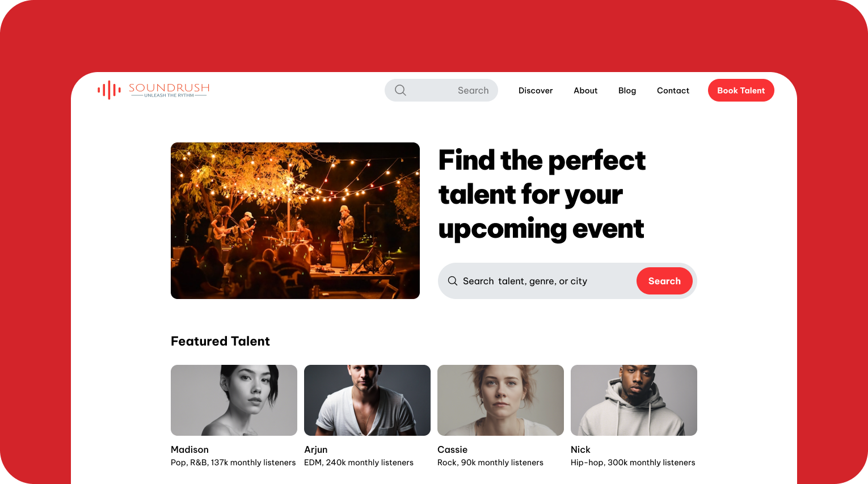Select Arjun's portrait thumbnail
868x484 pixels.
tap(367, 400)
